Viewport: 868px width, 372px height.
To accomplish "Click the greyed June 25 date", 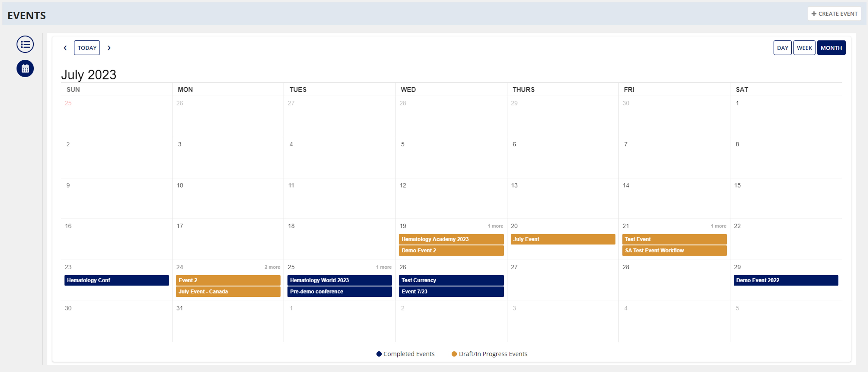I will (68, 103).
